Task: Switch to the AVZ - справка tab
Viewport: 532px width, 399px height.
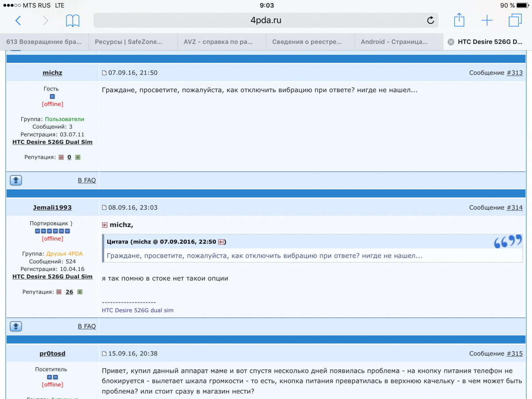Action: [222, 42]
